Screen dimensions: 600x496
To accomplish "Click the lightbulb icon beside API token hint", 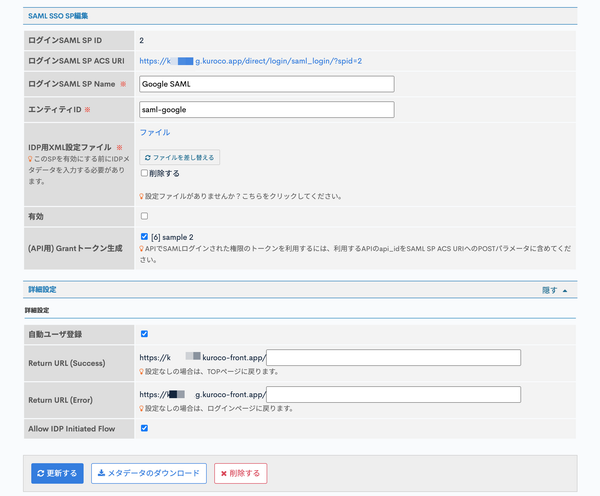I will (141, 248).
